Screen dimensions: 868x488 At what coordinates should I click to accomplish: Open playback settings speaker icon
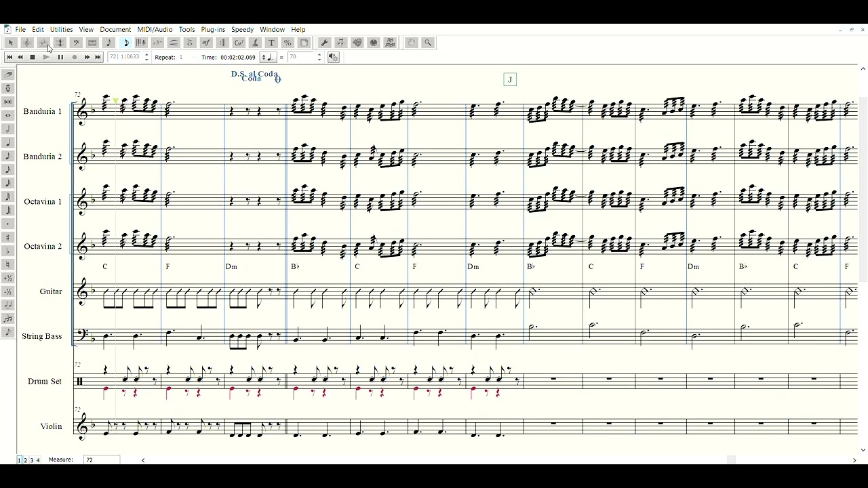click(x=333, y=58)
